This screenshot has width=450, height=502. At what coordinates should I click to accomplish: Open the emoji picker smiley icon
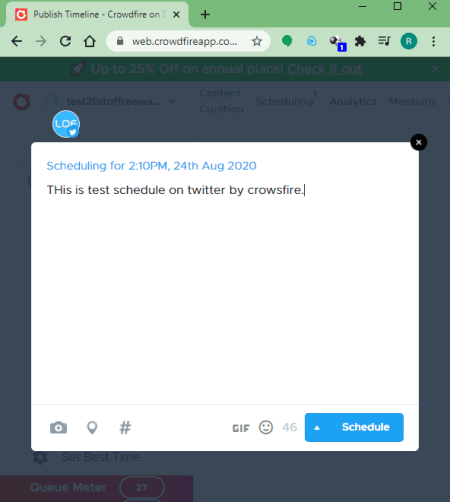click(x=266, y=427)
